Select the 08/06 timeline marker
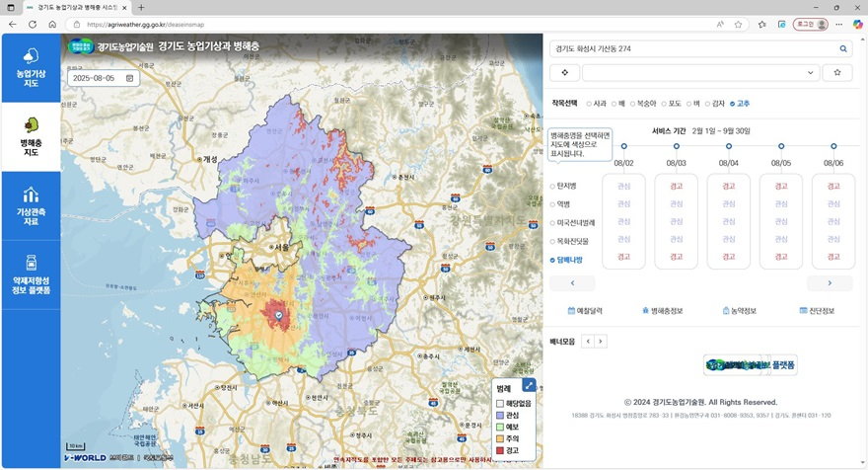 tap(833, 146)
